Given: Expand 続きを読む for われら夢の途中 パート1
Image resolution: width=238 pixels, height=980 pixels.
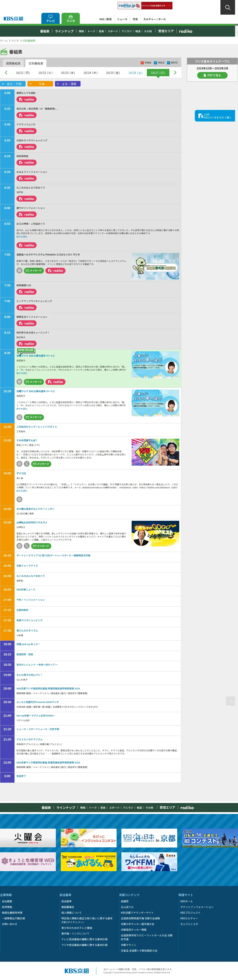Looking at the screenshot, I should point(22,373).
